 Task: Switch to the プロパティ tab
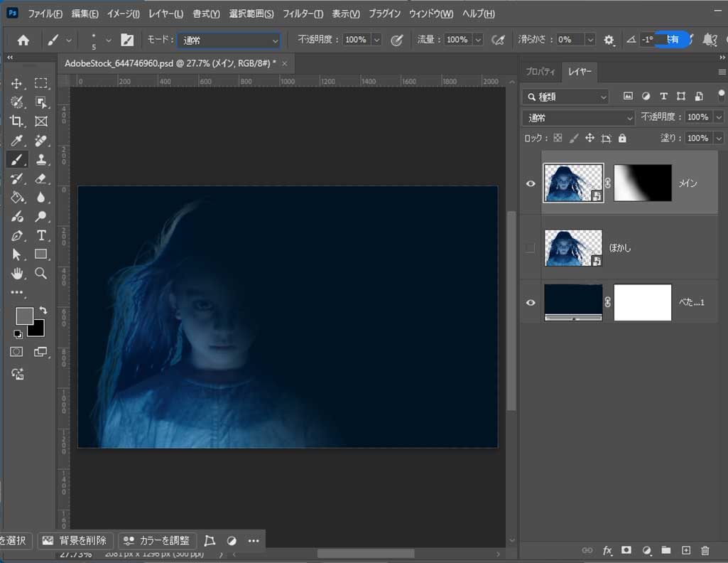540,72
